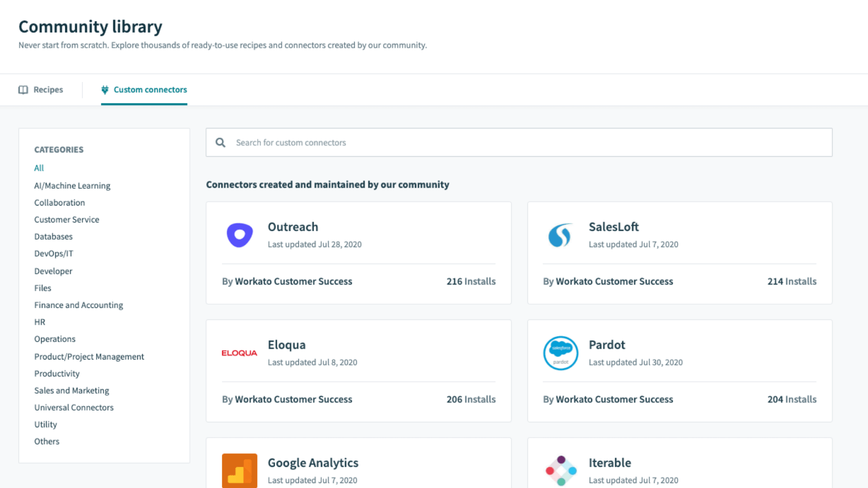Screen dimensions: 868x488
Task: Filter by the All category
Action: [39, 168]
